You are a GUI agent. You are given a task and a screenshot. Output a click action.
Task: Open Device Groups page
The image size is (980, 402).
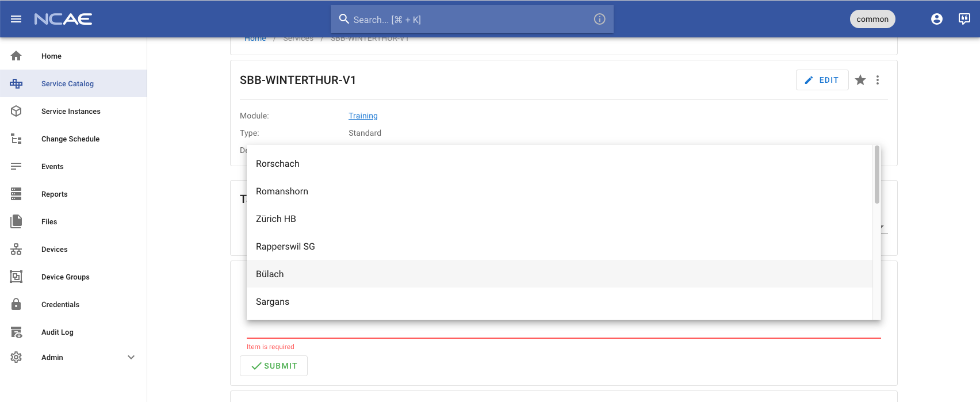(65, 277)
